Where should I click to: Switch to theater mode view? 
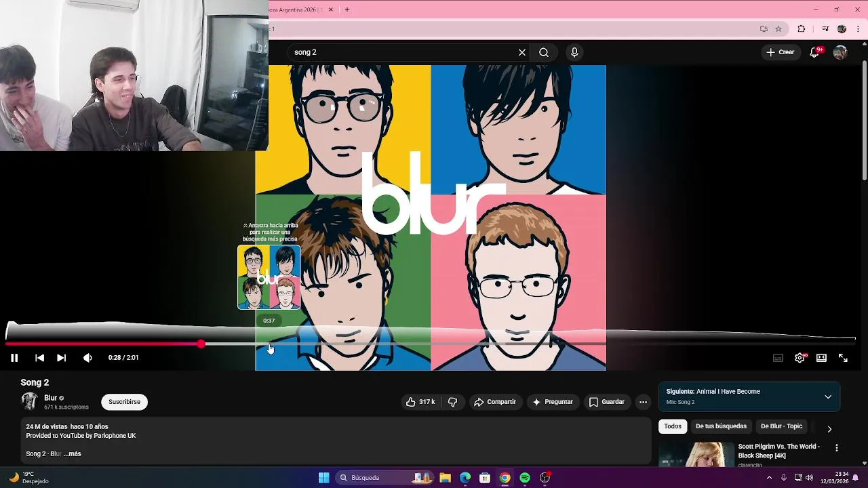pos(821,358)
